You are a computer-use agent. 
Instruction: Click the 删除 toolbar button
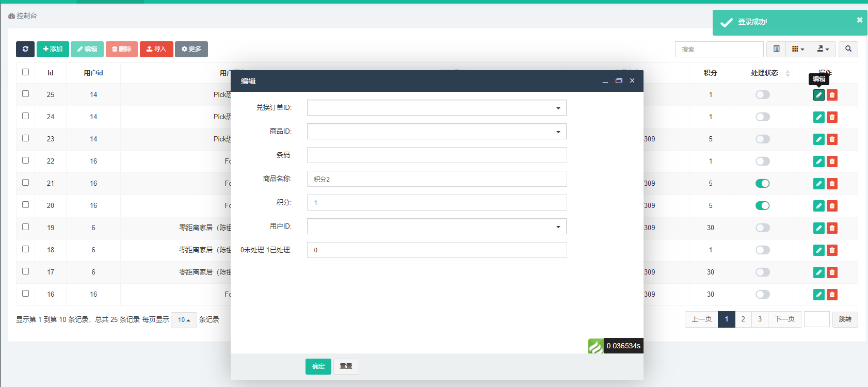[x=122, y=49]
